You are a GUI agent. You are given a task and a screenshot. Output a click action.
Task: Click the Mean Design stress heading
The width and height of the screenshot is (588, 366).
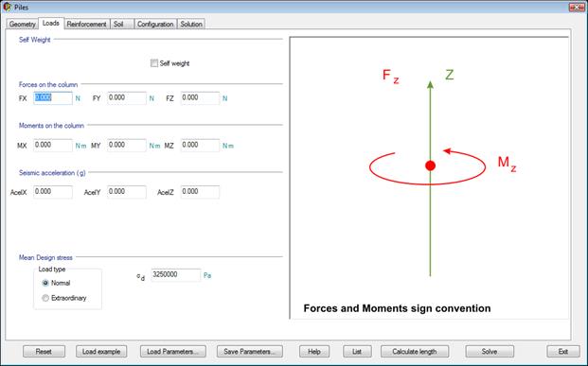45,257
